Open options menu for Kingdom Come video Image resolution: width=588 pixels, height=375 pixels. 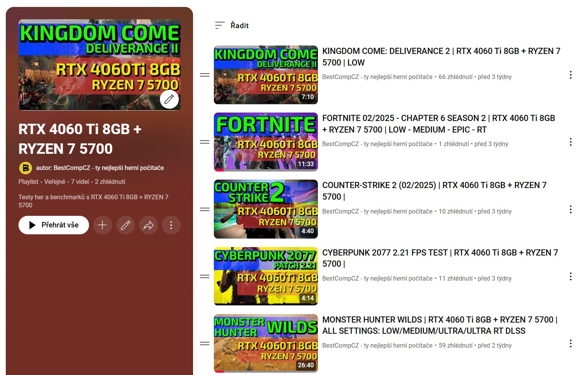(x=571, y=75)
